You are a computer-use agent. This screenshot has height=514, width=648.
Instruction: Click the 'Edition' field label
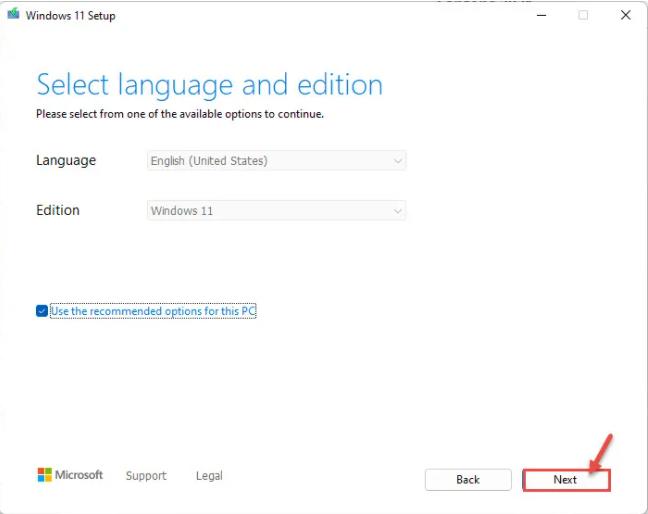[58, 210]
